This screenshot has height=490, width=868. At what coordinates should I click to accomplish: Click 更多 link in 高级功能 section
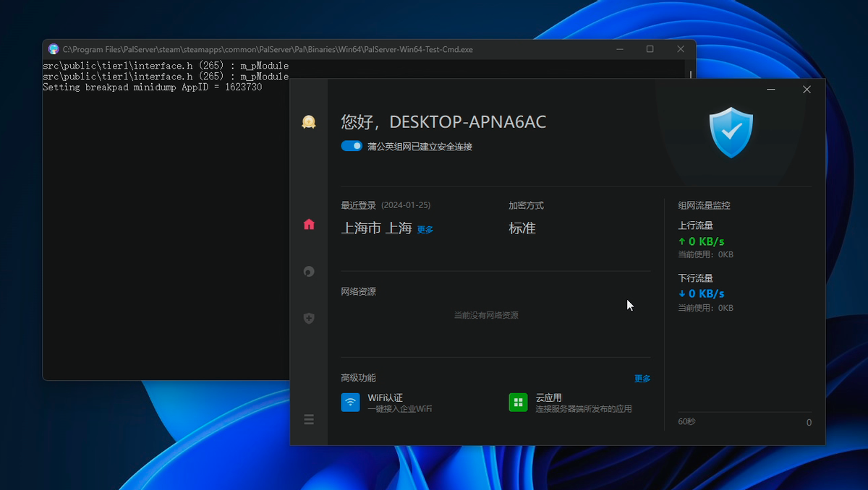[x=642, y=379]
